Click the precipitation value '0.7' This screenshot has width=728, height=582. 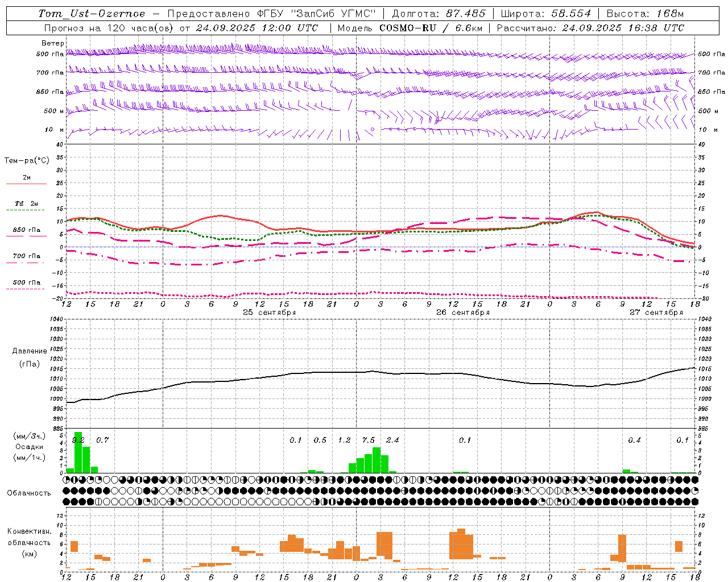pyautogui.click(x=102, y=440)
